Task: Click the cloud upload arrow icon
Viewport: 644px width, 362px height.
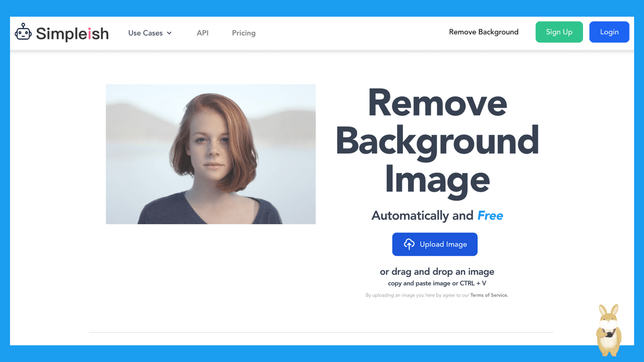Action: [x=409, y=244]
